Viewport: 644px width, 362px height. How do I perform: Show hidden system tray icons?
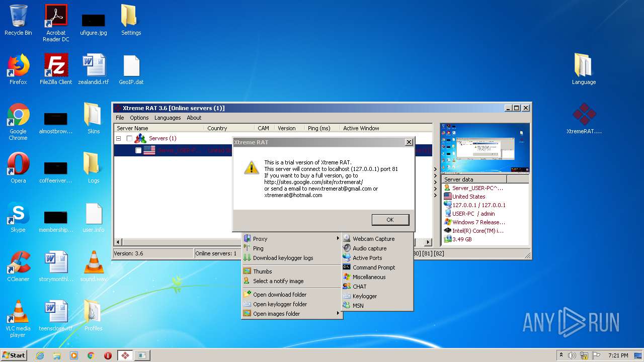[561, 355]
